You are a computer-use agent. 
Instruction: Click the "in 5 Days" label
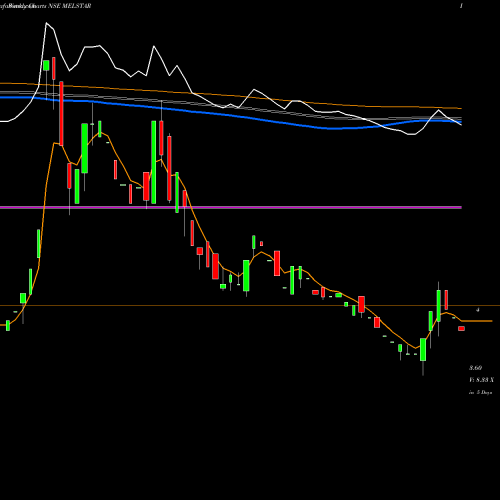(x=480, y=393)
